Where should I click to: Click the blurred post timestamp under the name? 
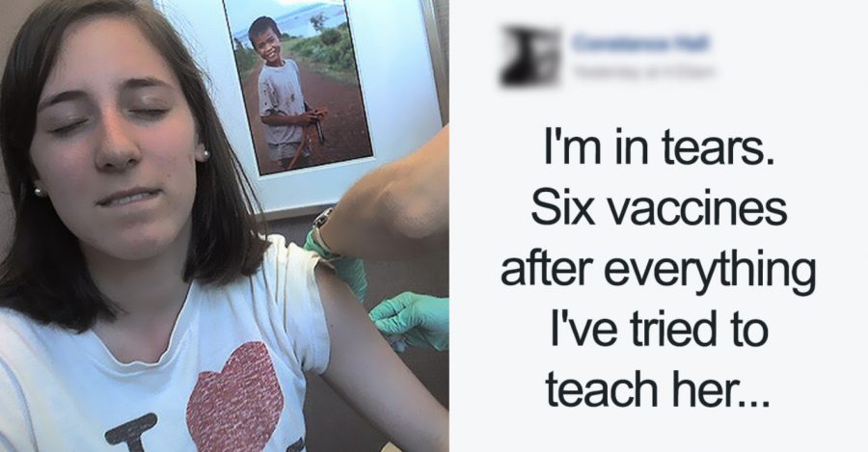point(642,72)
